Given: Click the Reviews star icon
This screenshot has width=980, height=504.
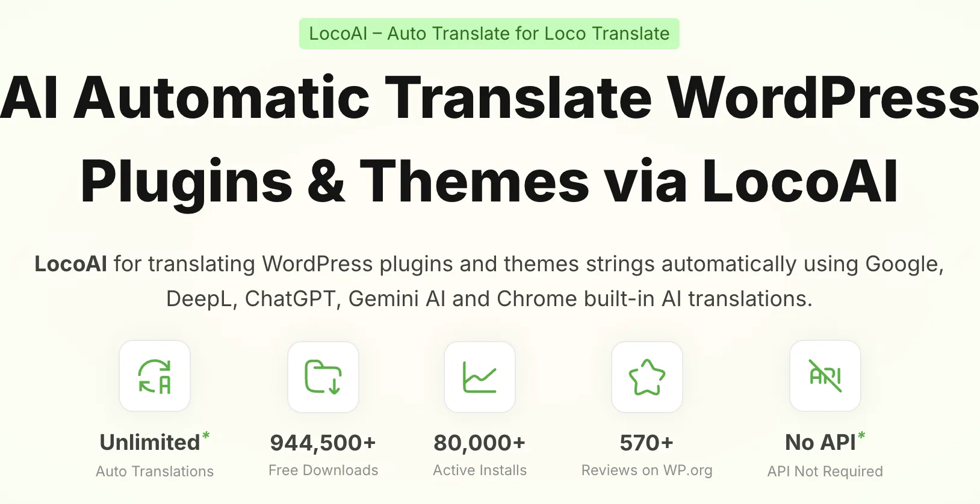Looking at the screenshot, I should click(647, 376).
